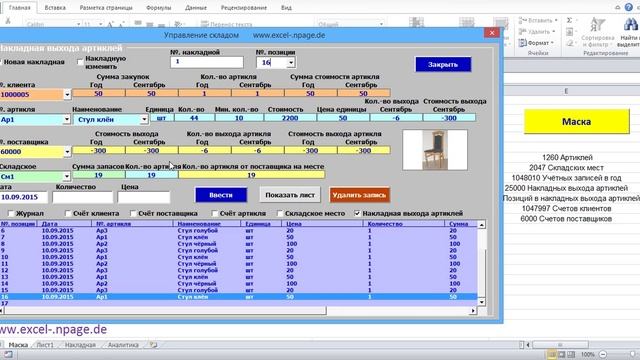Enable the Счёт клиента checkbox
The height and width of the screenshot is (360, 640).
pyautogui.click(x=68, y=213)
